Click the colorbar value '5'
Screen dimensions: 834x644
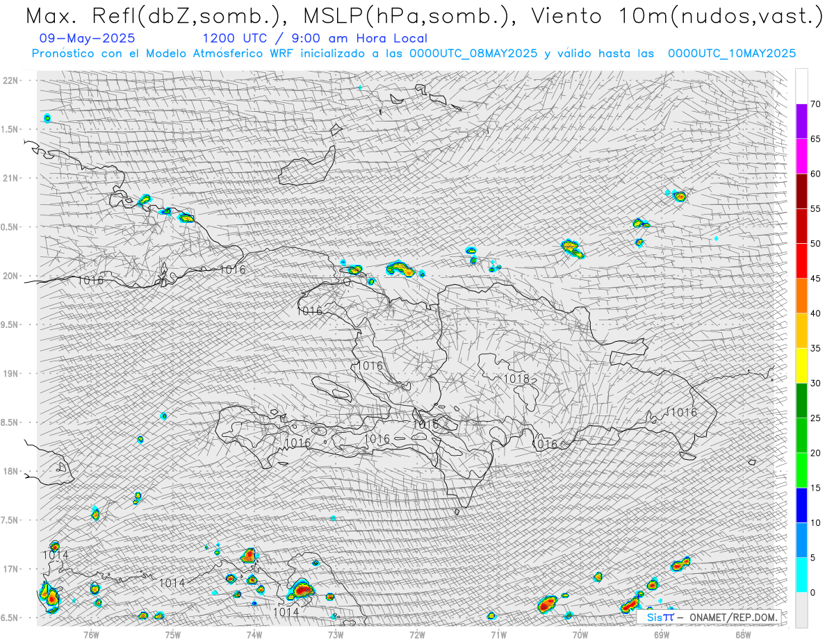(x=813, y=558)
